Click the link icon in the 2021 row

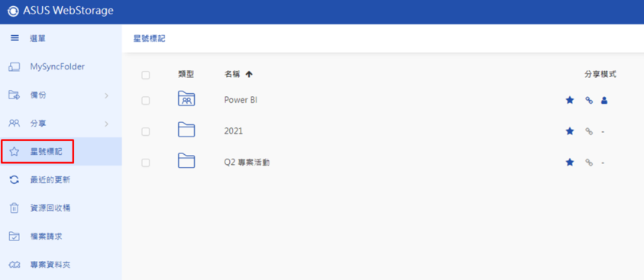pyautogui.click(x=588, y=131)
